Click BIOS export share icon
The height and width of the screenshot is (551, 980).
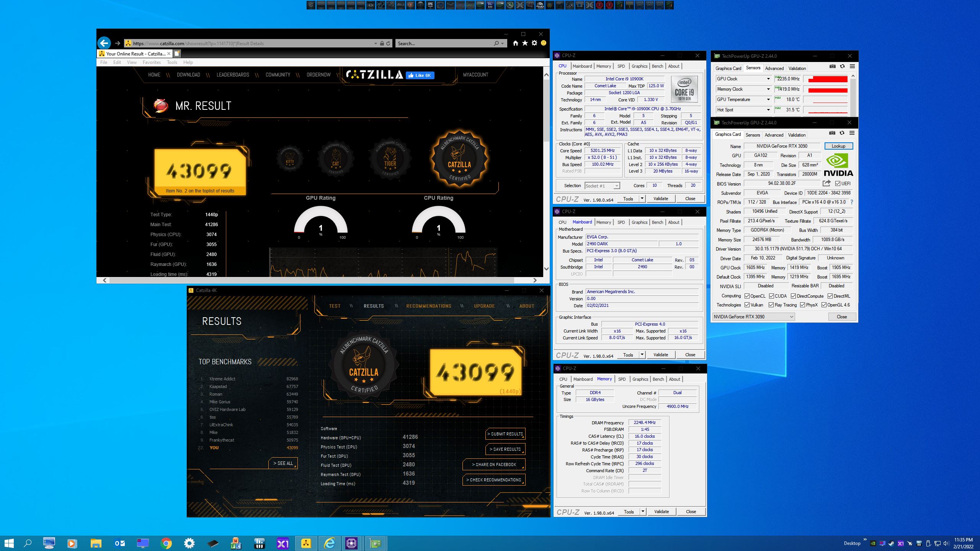(x=826, y=183)
